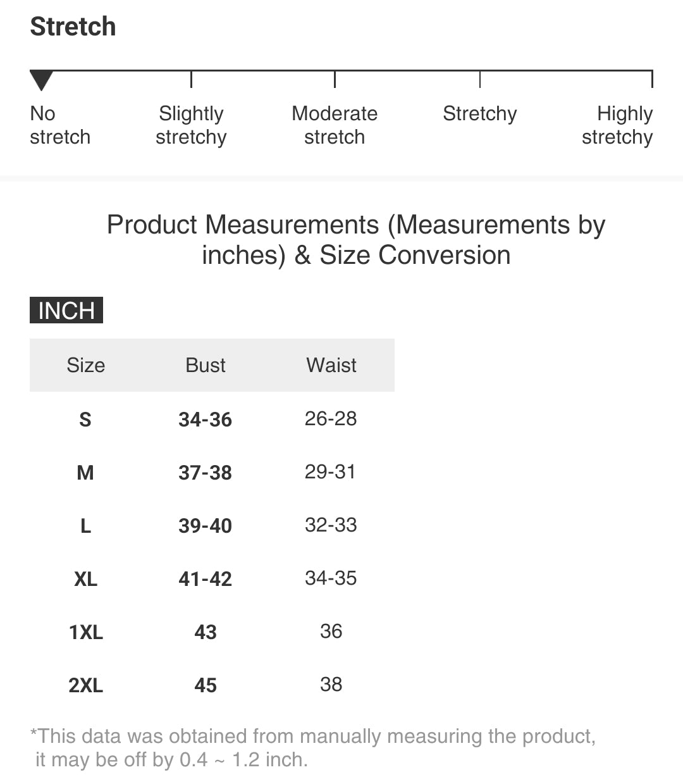Screen dimensions: 683x784
Task: Click the Waist column header
Action: pyautogui.click(x=331, y=365)
